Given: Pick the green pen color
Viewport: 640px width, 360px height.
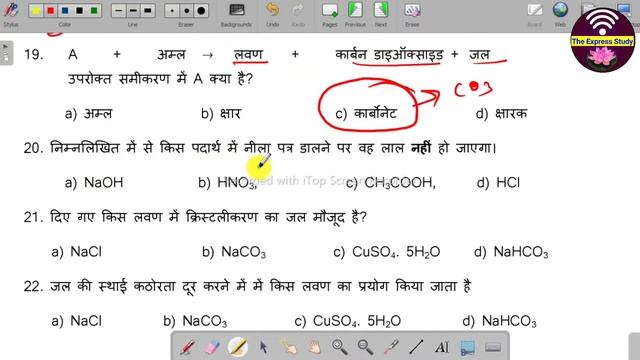Looking at the screenshot, I should (94, 11).
